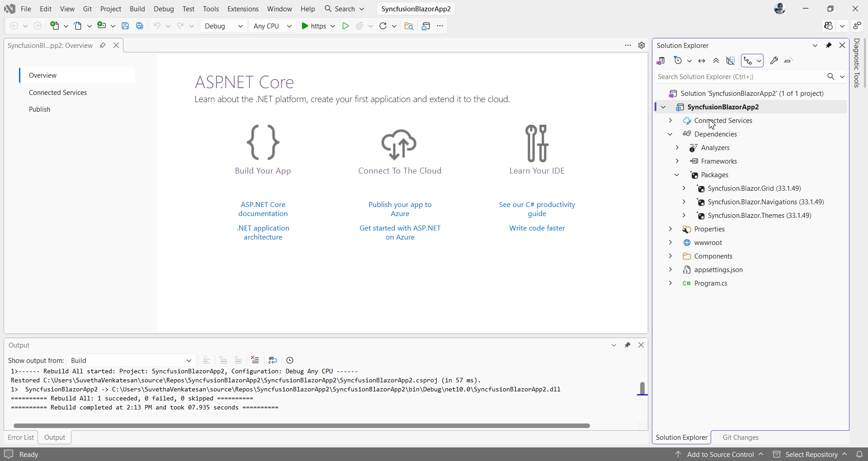868x461 pixels.
Task: Click the Restart circular arrow icon
Action: [383, 26]
